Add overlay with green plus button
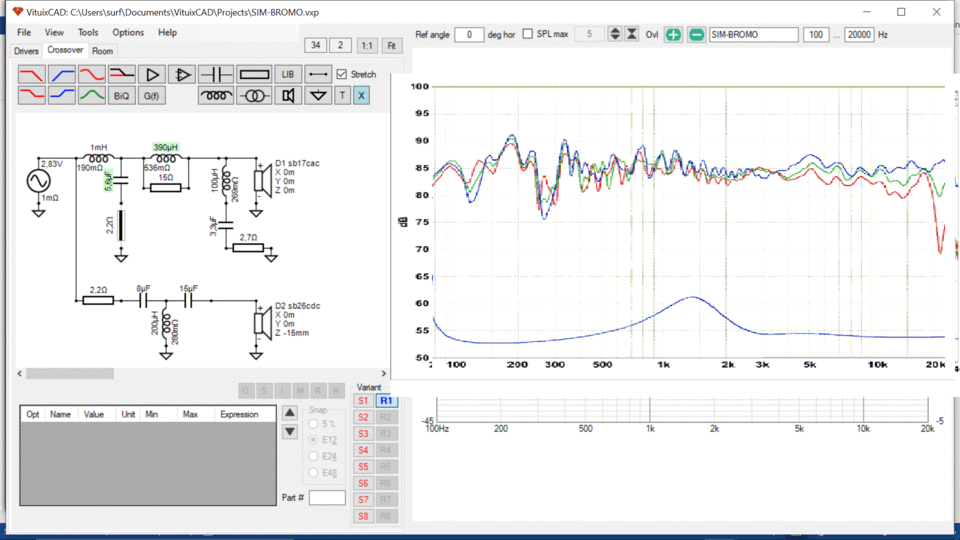Viewport: 960px width, 540px height. [673, 35]
